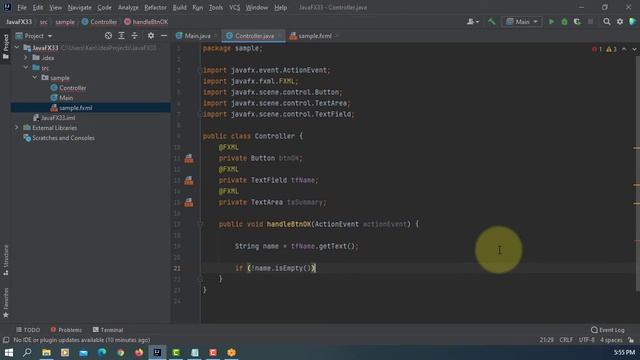Hide the Project tool window
The image size is (640, 360).
tap(164, 36)
